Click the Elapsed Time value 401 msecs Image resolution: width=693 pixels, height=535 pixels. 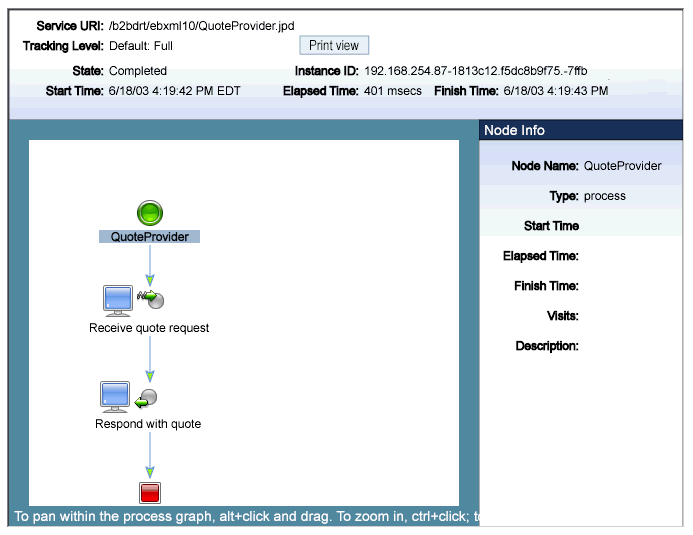(393, 91)
